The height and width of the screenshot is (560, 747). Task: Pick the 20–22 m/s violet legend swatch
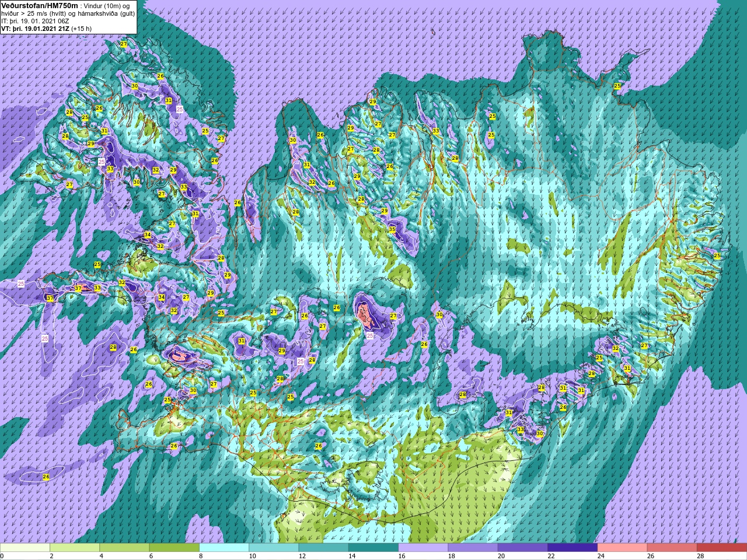click(x=523, y=548)
